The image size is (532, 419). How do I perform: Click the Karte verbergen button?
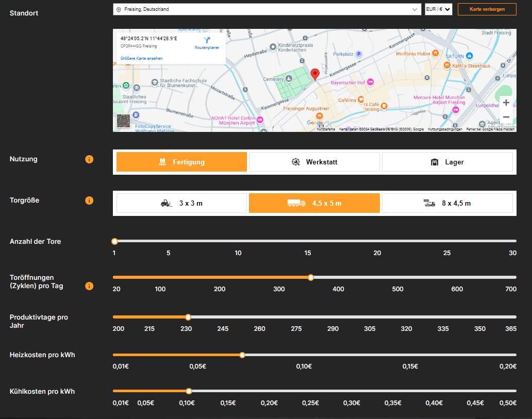tap(487, 9)
